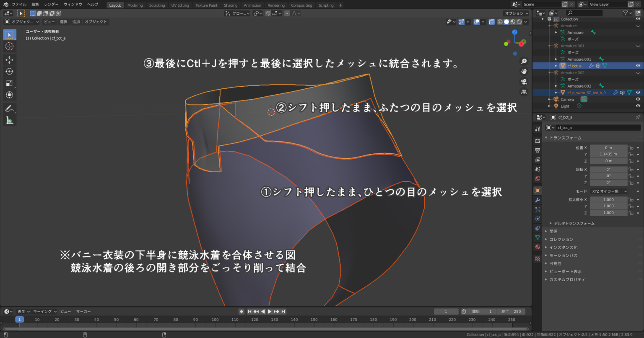Hide the Light object in the outliner
Screen dimensions: 644x338
coord(637,106)
